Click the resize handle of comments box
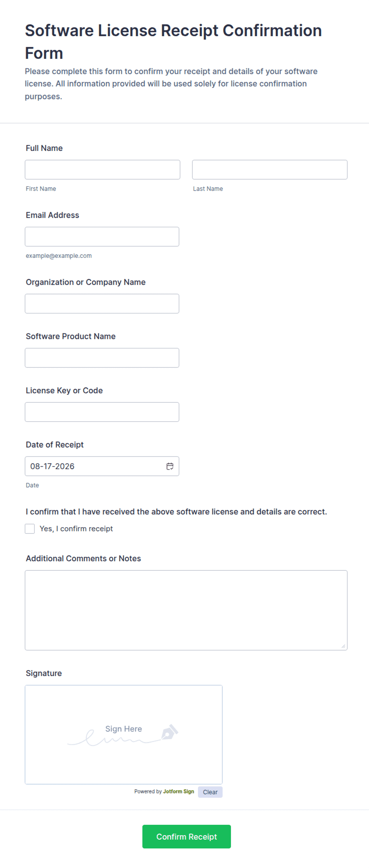The width and height of the screenshot is (369, 868). tap(343, 646)
